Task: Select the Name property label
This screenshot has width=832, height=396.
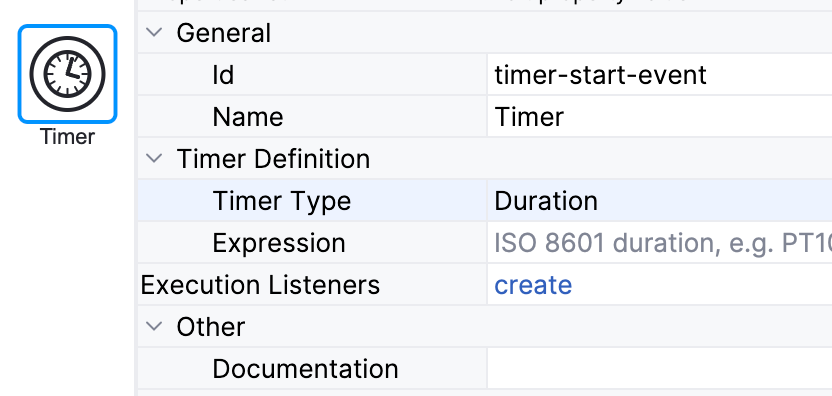Action: 248,117
